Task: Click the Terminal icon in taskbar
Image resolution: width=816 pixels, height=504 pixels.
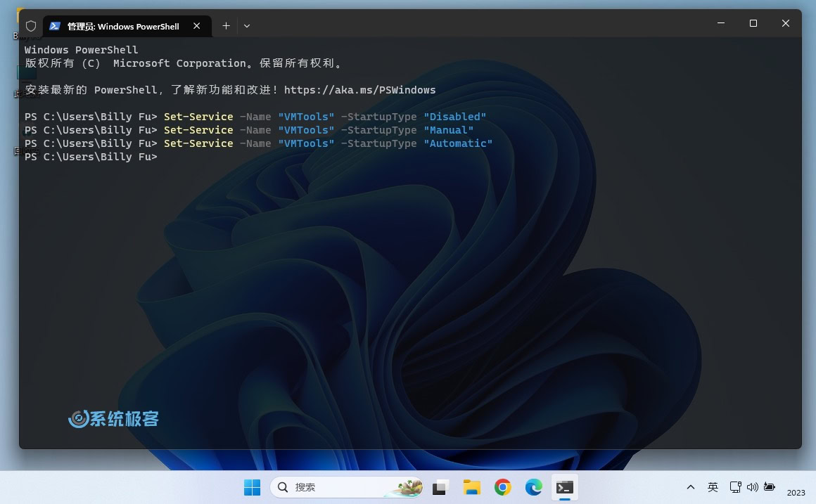Action: (565, 487)
